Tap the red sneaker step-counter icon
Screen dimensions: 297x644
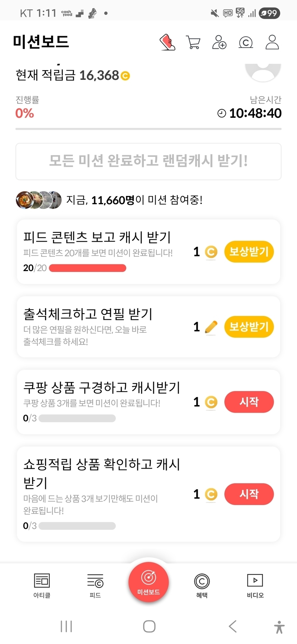167,42
